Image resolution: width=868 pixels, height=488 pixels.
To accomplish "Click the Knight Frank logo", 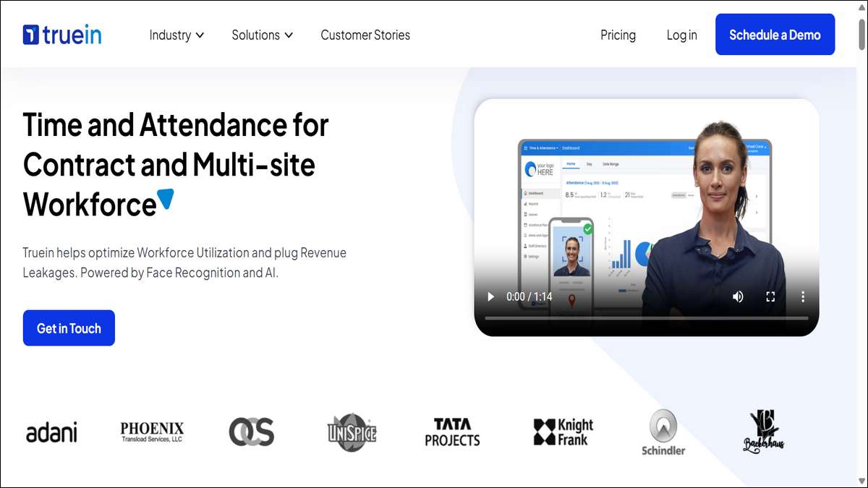I will 563,432.
